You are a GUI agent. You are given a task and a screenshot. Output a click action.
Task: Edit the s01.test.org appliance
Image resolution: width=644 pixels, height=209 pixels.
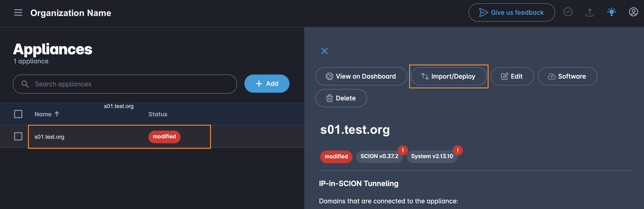pyautogui.click(x=512, y=76)
